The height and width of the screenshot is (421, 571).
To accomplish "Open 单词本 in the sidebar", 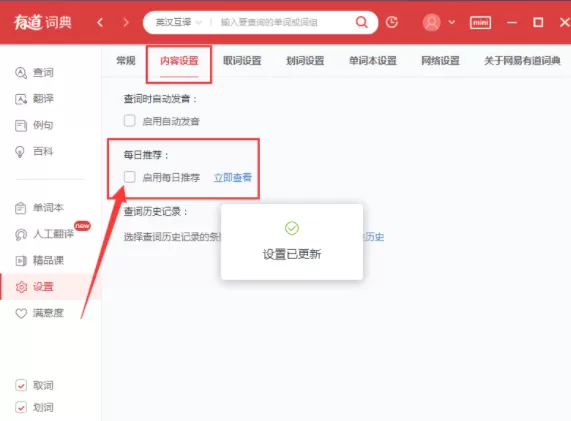I will pyautogui.click(x=39, y=208).
